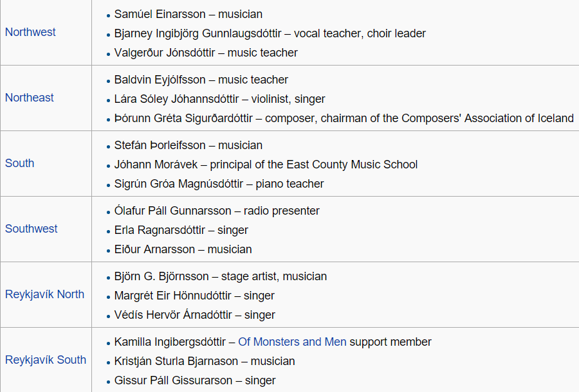Screen dimensions: 579x392
Task: Click the Gissur Páll Gissurarson entry
Action: coord(173,380)
